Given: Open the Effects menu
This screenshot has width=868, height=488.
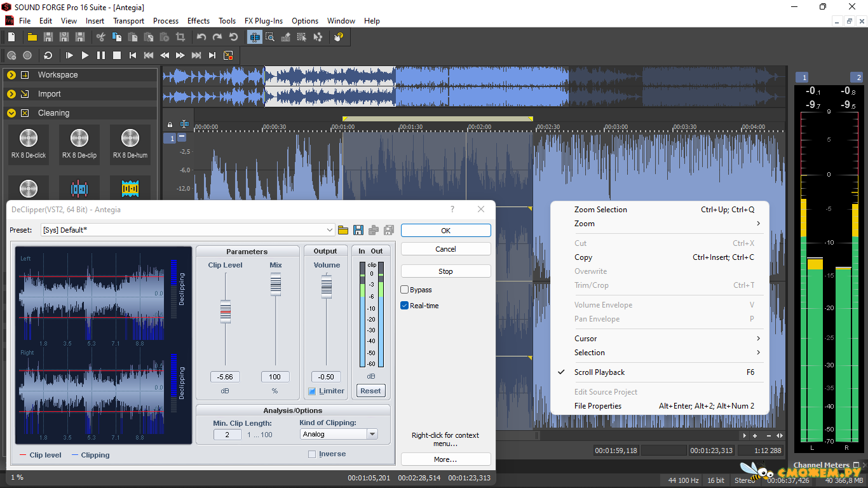Looking at the screenshot, I should (x=198, y=21).
